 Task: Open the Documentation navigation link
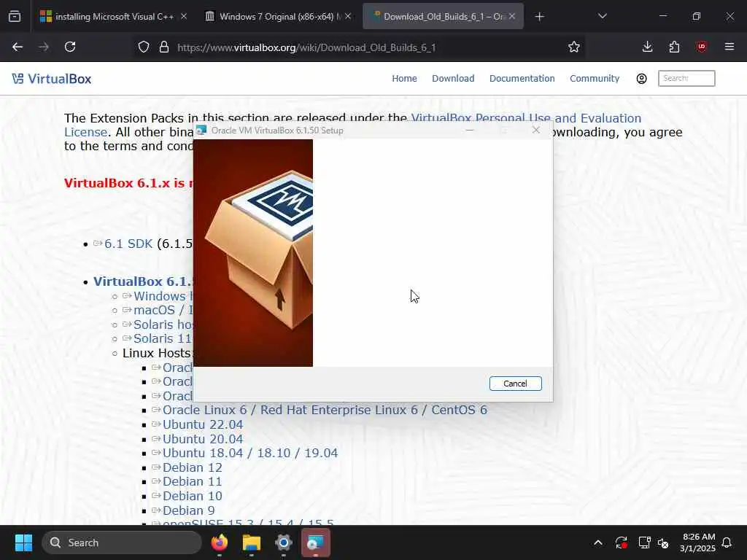tap(522, 79)
